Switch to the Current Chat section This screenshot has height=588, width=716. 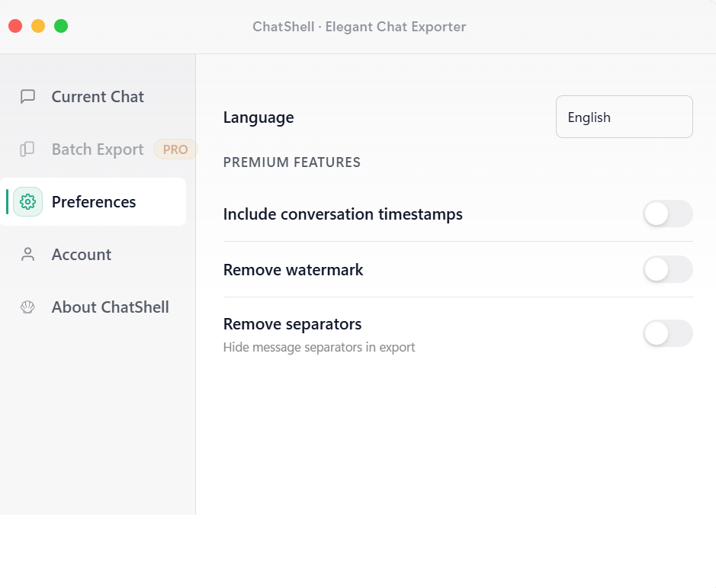coord(98,97)
